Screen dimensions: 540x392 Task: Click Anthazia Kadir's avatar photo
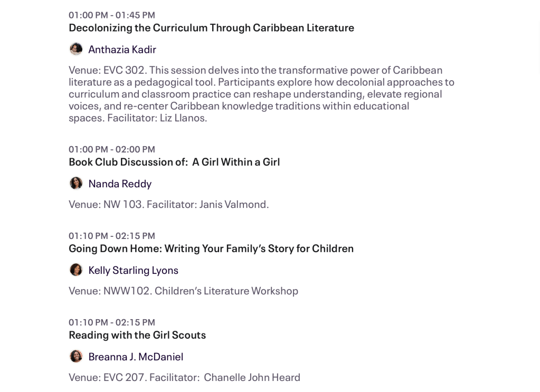pyautogui.click(x=76, y=49)
